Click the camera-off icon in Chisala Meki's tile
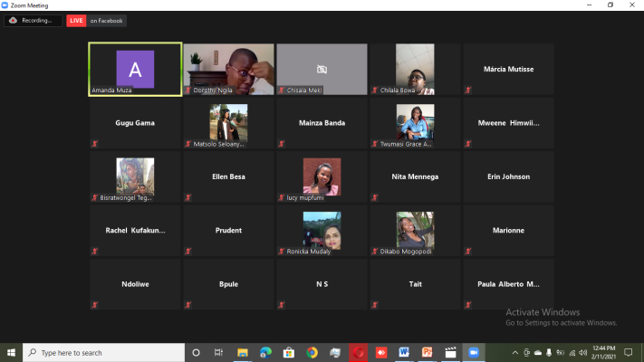This screenshot has width=644, height=362. 322,69
